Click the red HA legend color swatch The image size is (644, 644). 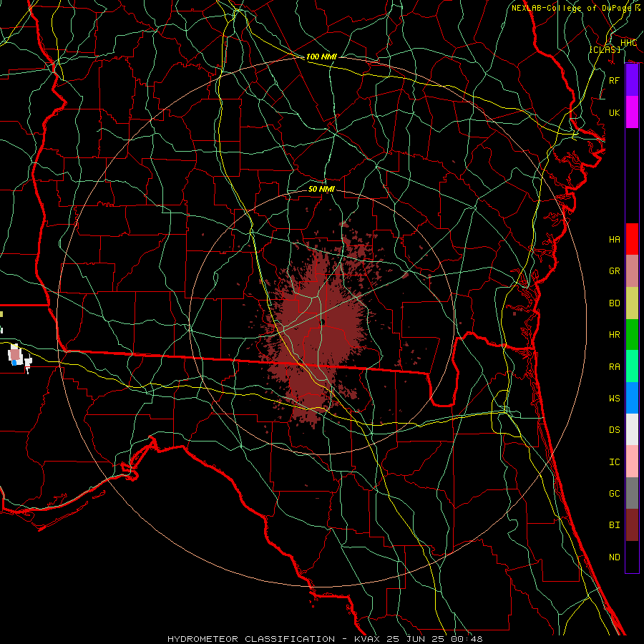(x=632, y=239)
